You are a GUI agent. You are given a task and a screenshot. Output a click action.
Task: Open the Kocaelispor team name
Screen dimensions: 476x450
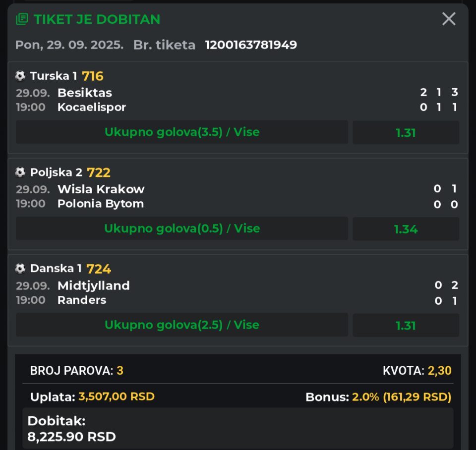[x=92, y=107]
